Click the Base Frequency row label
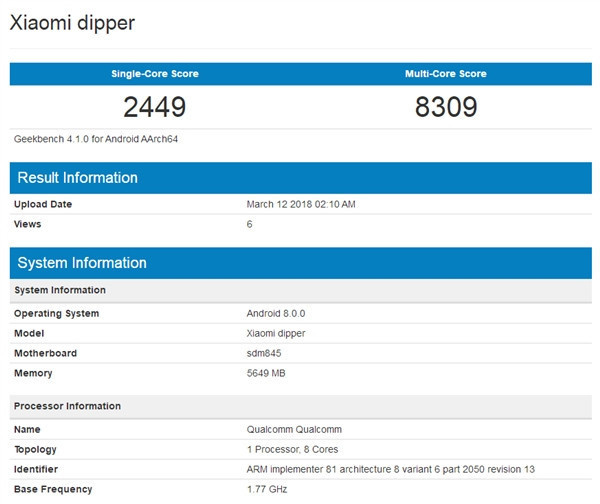This screenshot has width=600, height=504. 53,489
